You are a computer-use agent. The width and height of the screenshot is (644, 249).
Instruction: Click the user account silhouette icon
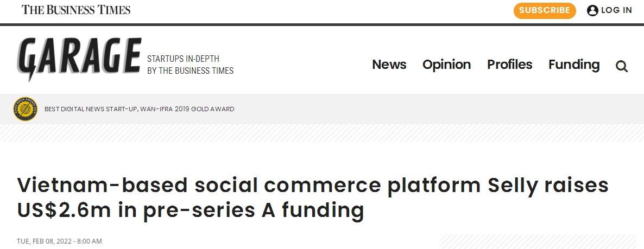[592, 10]
